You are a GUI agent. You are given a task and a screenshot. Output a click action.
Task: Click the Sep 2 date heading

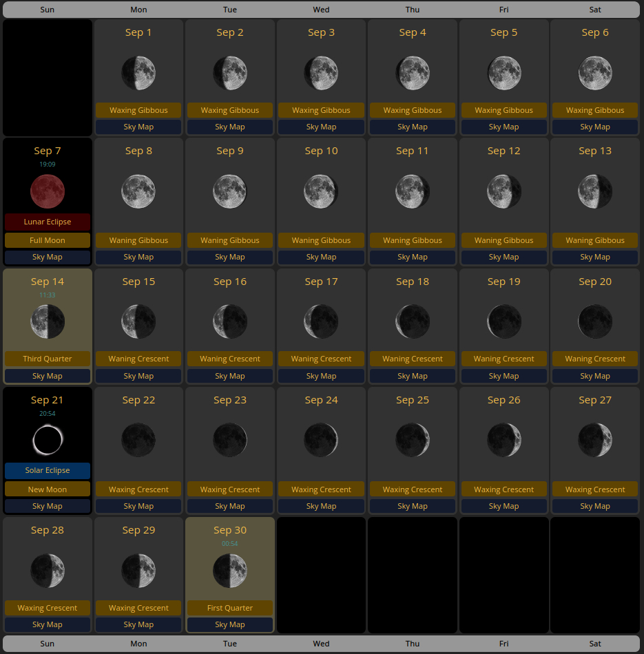[x=230, y=32]
